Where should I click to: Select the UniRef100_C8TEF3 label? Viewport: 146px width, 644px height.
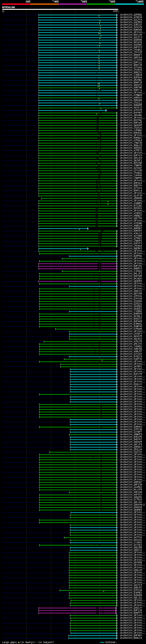pyautogui.click(x=131, y=334)
